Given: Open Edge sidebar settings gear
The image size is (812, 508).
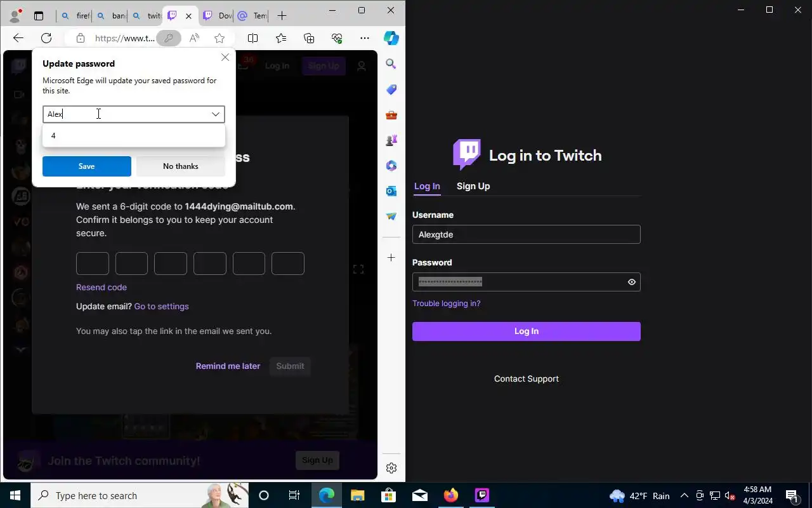Looking at the screenshot, I should click(391, 468).
